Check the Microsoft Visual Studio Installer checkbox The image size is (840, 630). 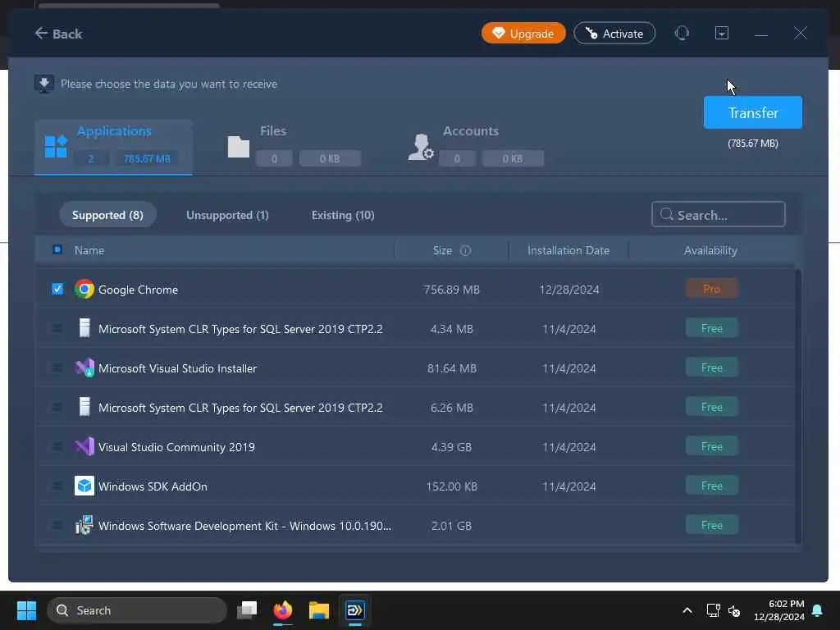pyautogui.click(x=57, y=368)
